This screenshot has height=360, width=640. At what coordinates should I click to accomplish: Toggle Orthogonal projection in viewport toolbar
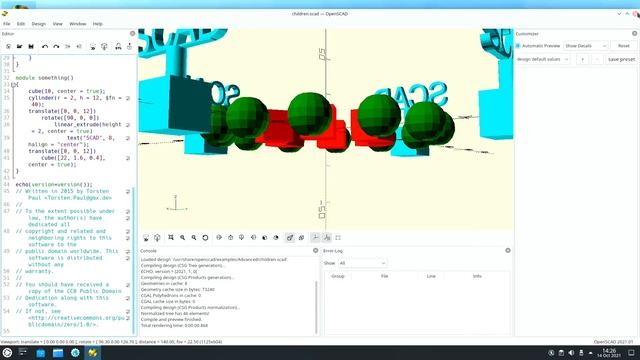[x=301, y=238]
